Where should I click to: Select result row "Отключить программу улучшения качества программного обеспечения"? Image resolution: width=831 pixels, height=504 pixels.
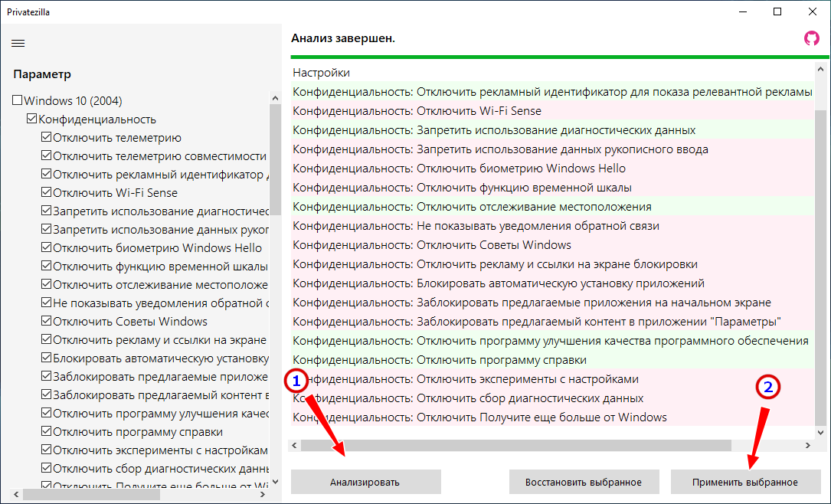point(552,340)
